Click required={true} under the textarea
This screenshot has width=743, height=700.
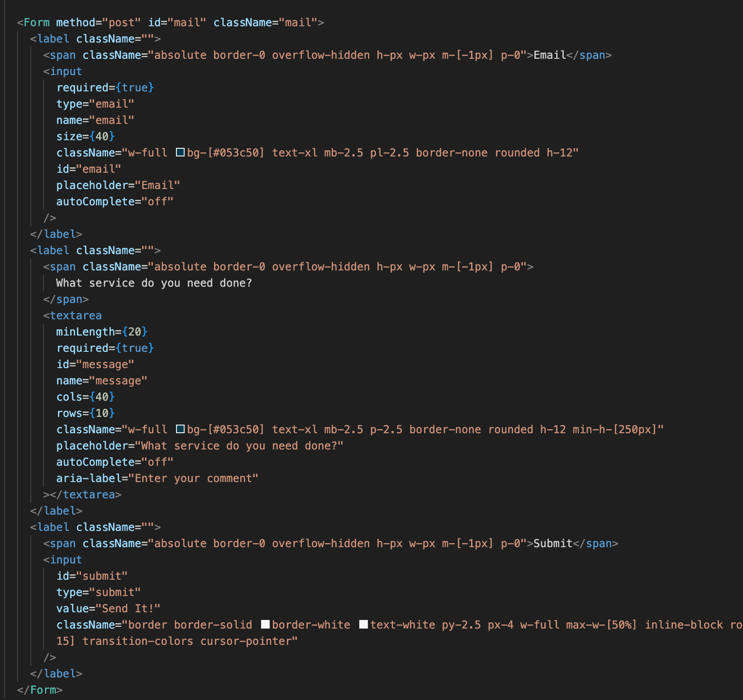click(x=105, y=348)
